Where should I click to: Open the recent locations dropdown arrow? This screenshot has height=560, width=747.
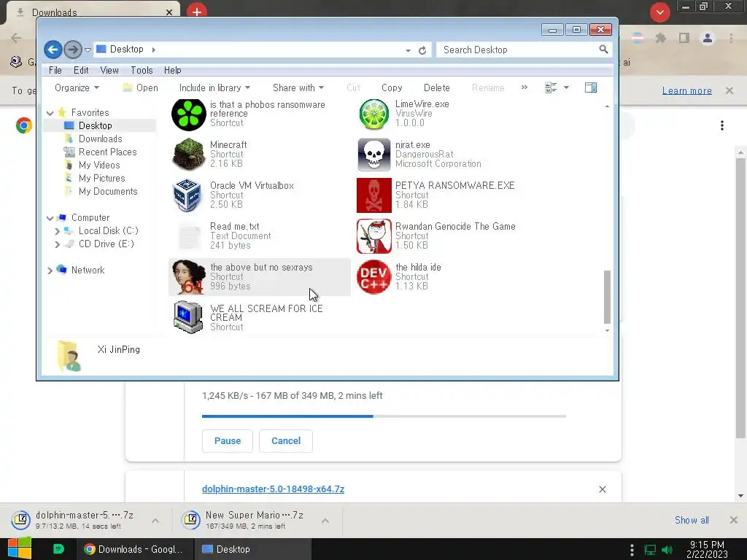pyautogui.click(x=88, y=50)
